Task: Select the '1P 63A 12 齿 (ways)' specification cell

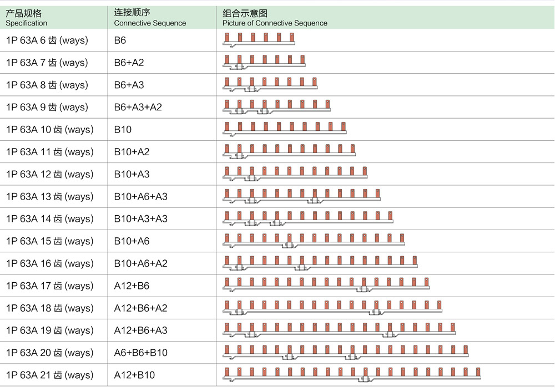Action: pyautogui.click(x=54, y=174)
